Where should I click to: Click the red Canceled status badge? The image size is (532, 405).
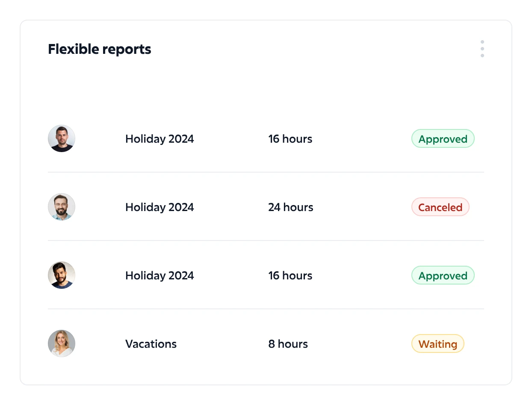click(440, 207)
